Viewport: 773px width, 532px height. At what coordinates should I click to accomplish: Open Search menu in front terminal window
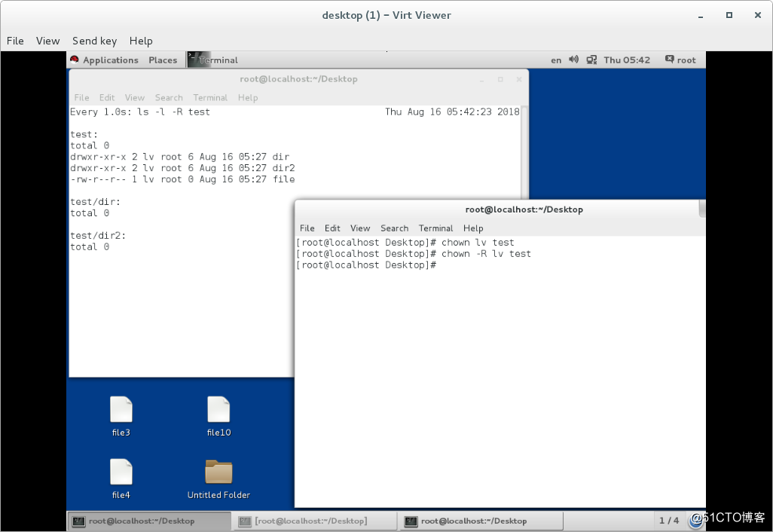pos(394,228)
